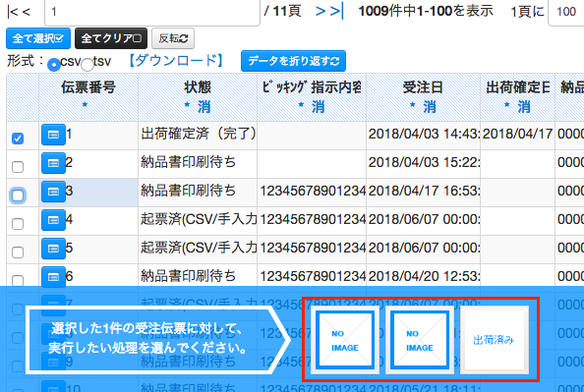Clear filter 消 under 状態 column
Image resolution: width=584 pixels, height=392 pixels.
pyautogui.click(x=204, y=107)
